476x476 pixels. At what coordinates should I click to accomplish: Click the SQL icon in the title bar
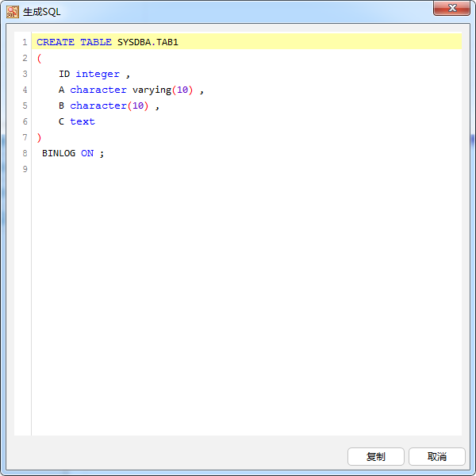pos(12,12)
